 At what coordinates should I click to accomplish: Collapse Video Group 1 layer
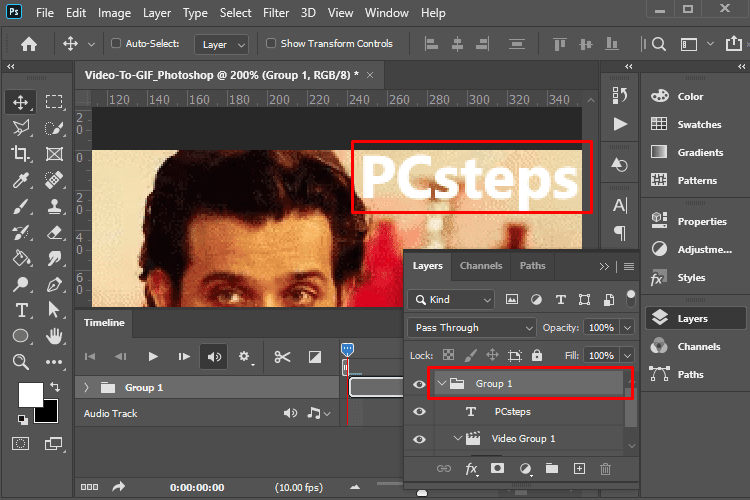click(457, 438)
